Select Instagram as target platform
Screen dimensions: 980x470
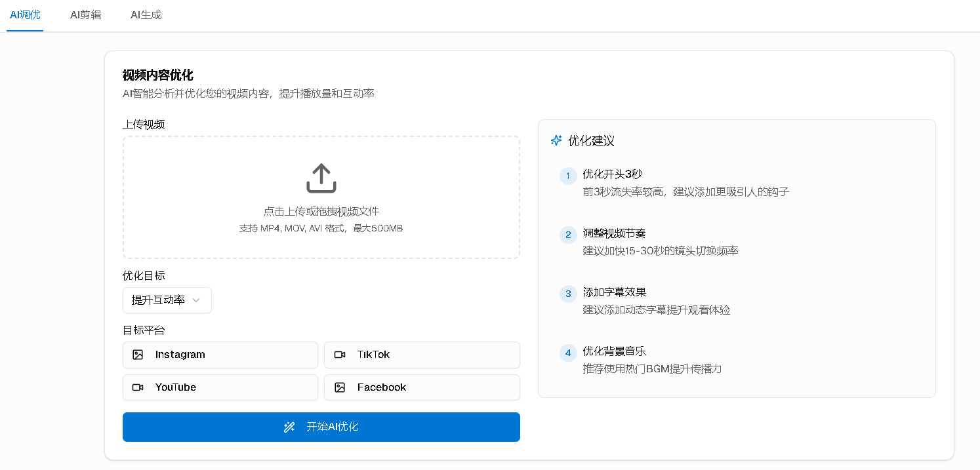point(220,355)
